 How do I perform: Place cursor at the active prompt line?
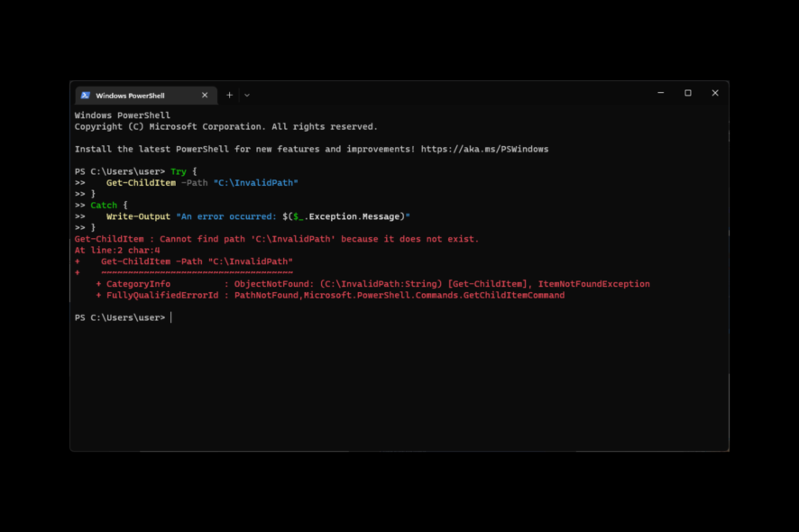click(x=171, y=317)
